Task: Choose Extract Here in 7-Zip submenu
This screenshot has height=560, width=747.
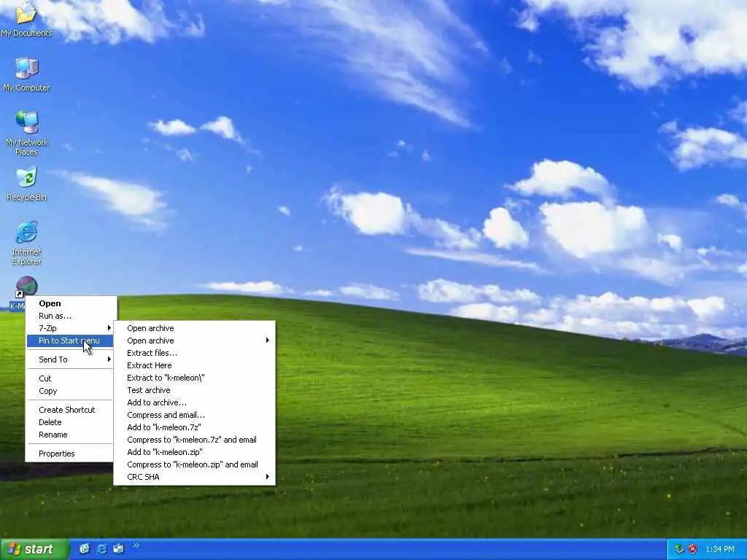Action: (194, 365)
